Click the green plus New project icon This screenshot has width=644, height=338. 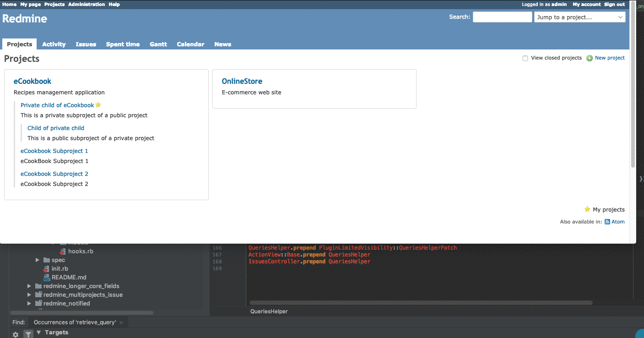pos(590,58)
